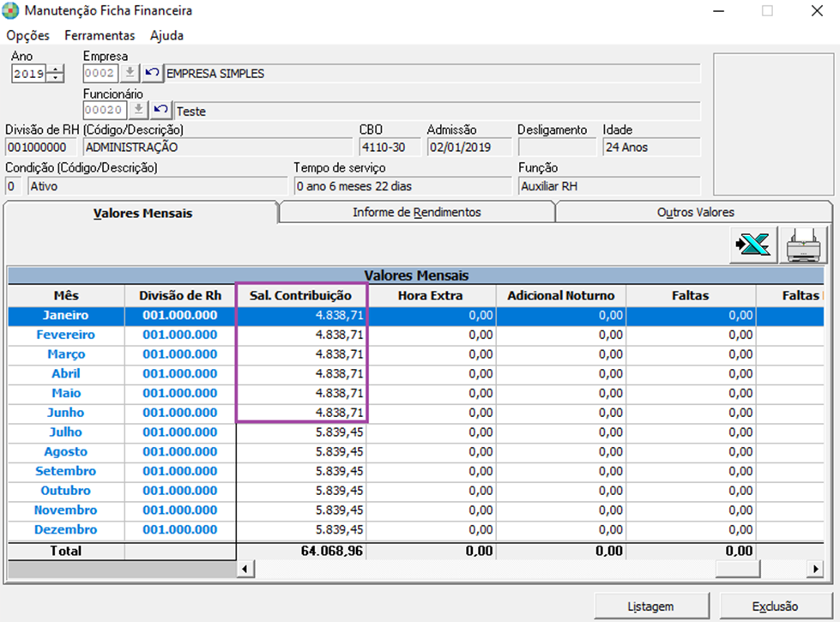Click the employee photo placeholder box
840x622 pixels.
coord(774,124)
